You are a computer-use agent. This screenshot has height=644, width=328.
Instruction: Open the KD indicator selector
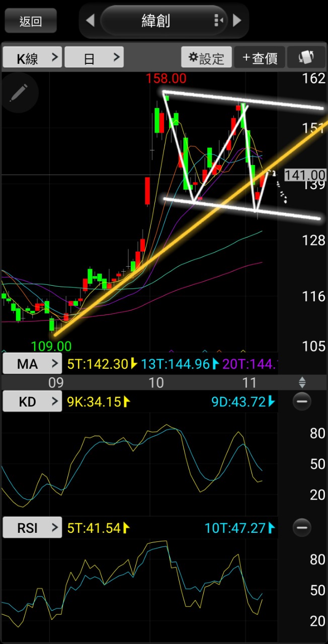[x=32, y=401]
